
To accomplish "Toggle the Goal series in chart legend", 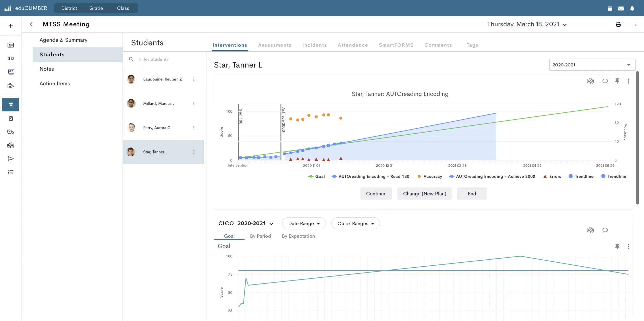I will pos(316,176).
